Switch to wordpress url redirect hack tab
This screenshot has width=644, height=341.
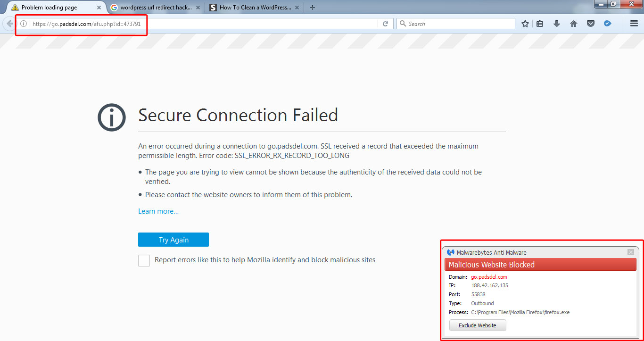click(x=154, y=8)
